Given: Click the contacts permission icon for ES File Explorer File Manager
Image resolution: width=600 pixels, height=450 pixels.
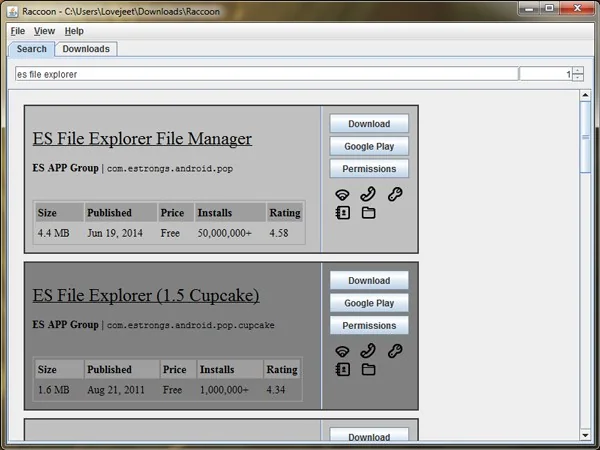Looking at the screenshot, I should coord(342,213).
